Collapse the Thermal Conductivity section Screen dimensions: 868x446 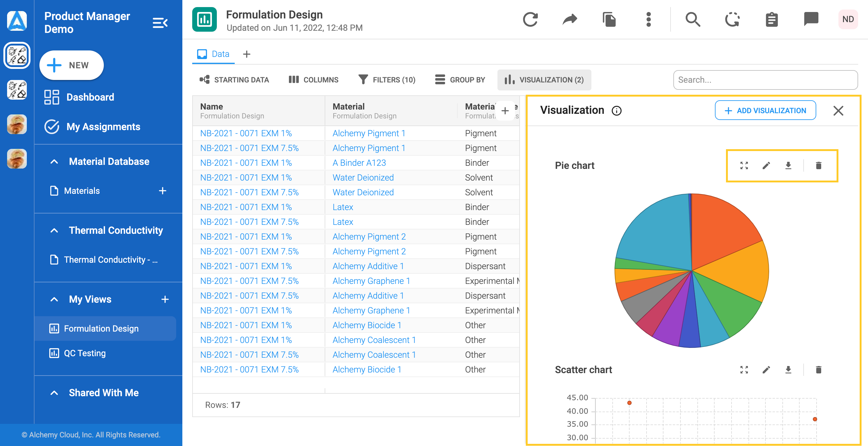(54, 231)
